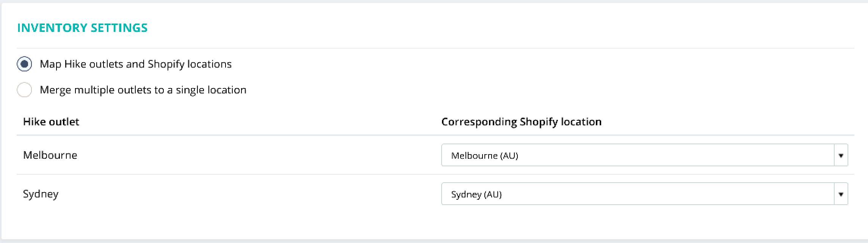Select Merge multiple outlets radio button
Screen dimensions: 868x243
[24, 90]
